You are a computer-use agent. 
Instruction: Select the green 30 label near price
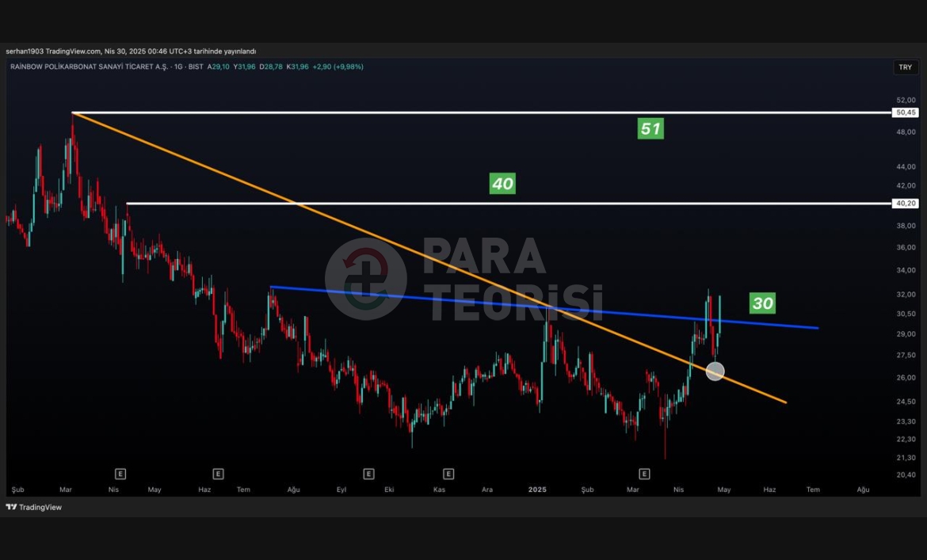point(762,303)
